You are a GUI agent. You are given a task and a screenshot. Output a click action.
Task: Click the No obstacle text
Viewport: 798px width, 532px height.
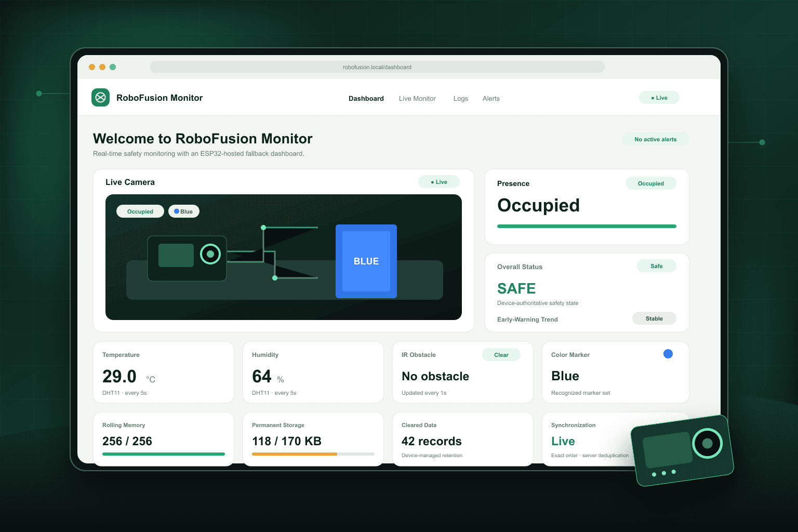(435, 376)
